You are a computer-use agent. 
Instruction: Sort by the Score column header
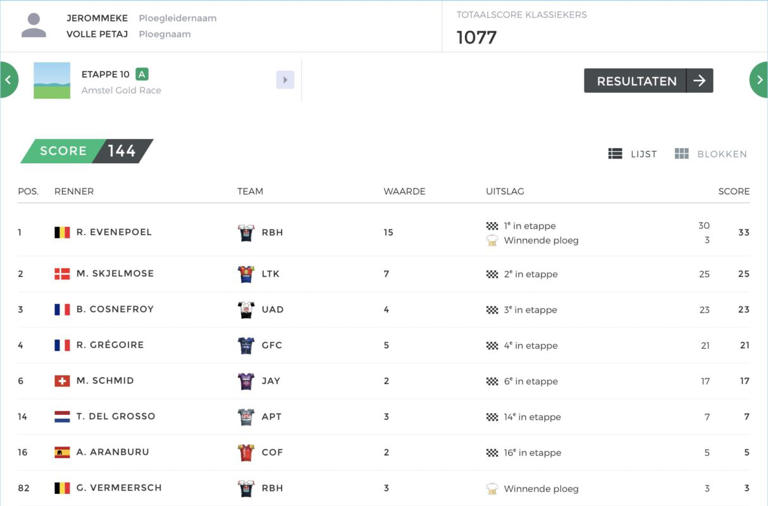733,191
